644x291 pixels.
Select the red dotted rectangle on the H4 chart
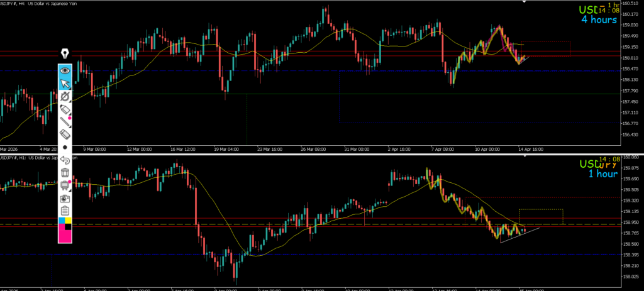click(x=547, y=48)
